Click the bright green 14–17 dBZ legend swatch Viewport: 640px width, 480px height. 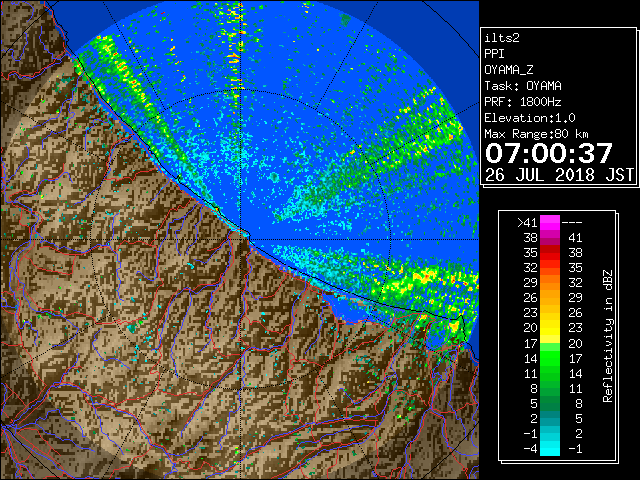550,358
